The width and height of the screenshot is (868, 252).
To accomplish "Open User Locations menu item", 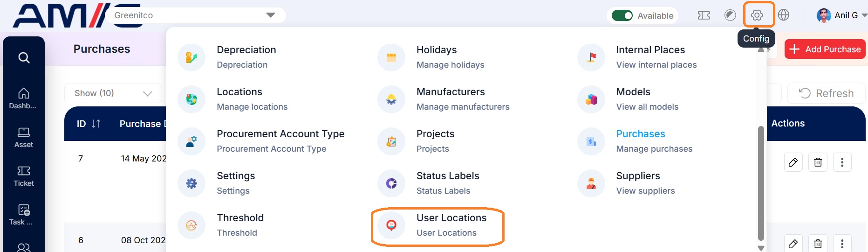I will [x=451, y=225].
